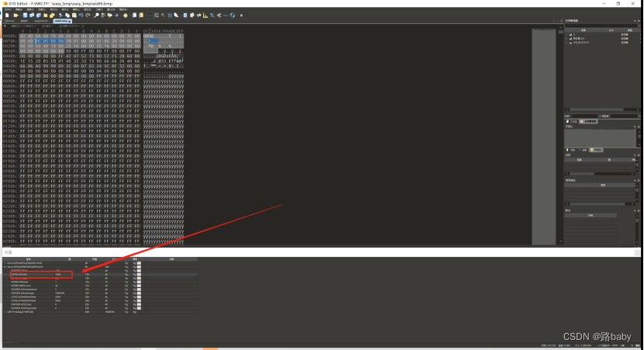Click the first tab below the explorer filter
644x350 pixels.
tap(572, 121)
